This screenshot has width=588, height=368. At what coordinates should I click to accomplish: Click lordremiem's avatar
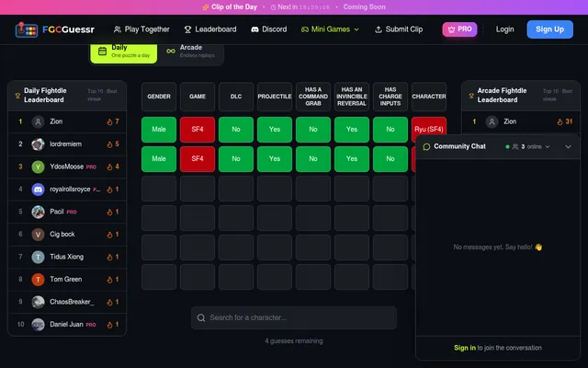point(38,144)
